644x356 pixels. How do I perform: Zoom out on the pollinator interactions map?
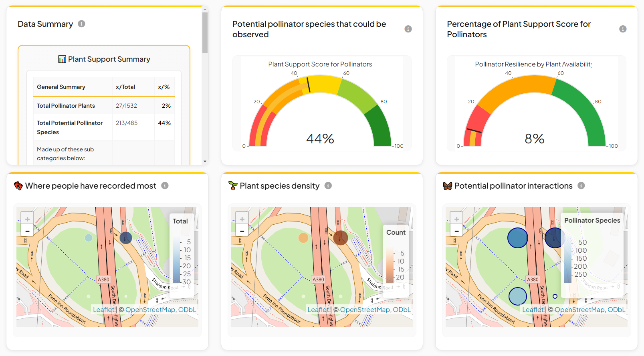tap(456, 231)
